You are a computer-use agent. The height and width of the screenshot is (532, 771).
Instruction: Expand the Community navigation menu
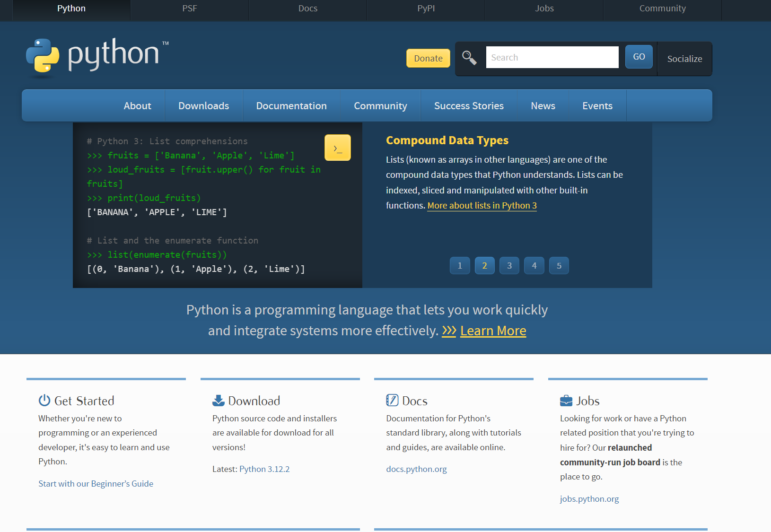[380, 105]
